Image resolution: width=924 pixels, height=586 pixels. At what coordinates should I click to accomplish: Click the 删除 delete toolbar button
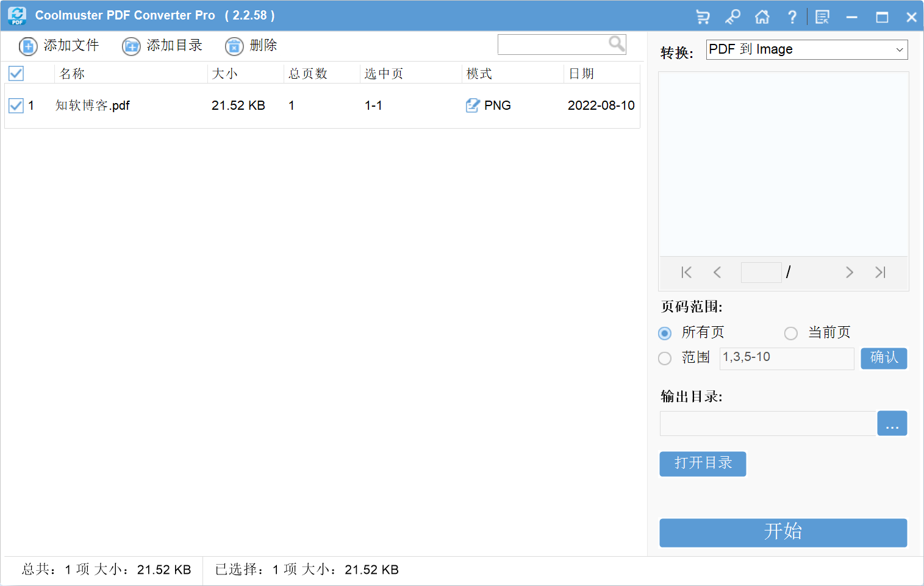(x=251, y=46)
